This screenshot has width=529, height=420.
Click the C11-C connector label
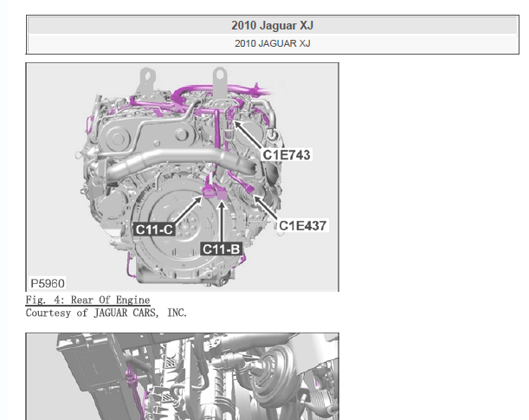pos(154,229)
